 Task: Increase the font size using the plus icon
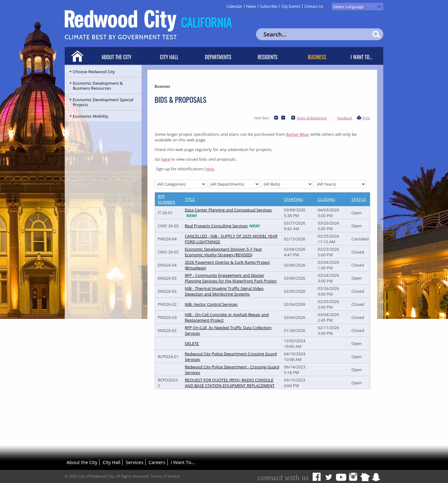pyautogui.click(x=276, y=118)
